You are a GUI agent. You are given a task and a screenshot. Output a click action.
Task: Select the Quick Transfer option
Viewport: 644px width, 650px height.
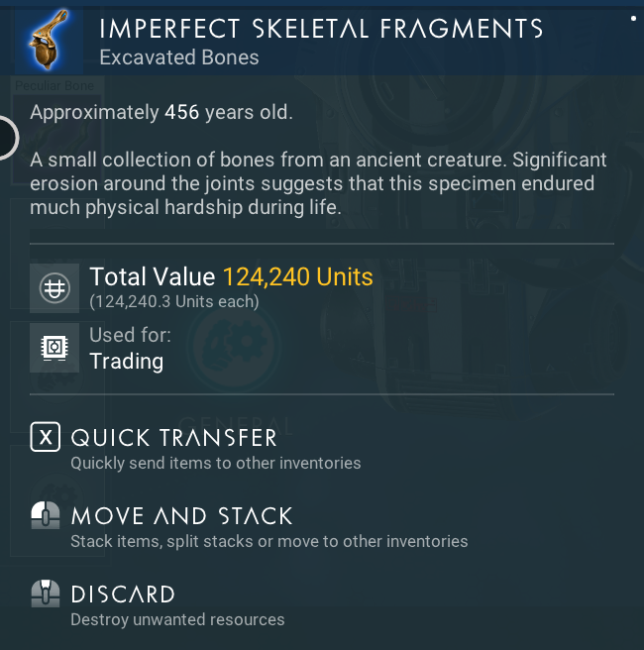[x=173, y=438]
